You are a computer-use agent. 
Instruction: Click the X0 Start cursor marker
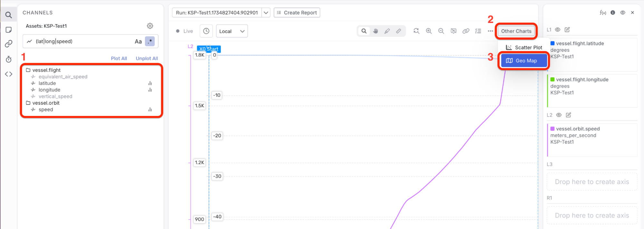coord(209,49)
